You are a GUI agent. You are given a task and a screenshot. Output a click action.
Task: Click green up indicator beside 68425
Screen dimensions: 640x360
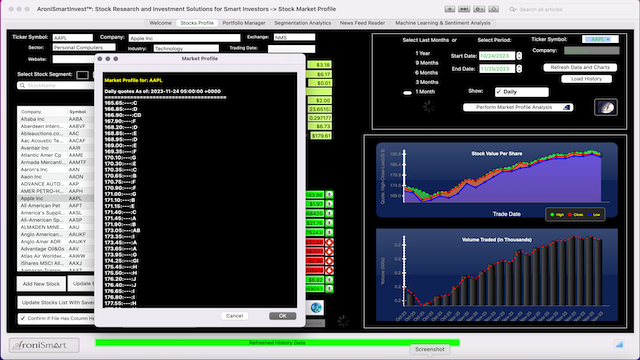pos(329,213)
